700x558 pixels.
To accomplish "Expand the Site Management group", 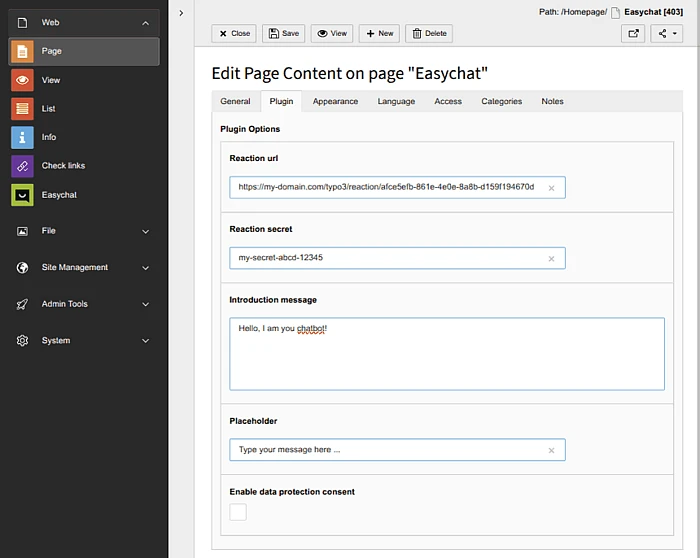I will (146, 268).
